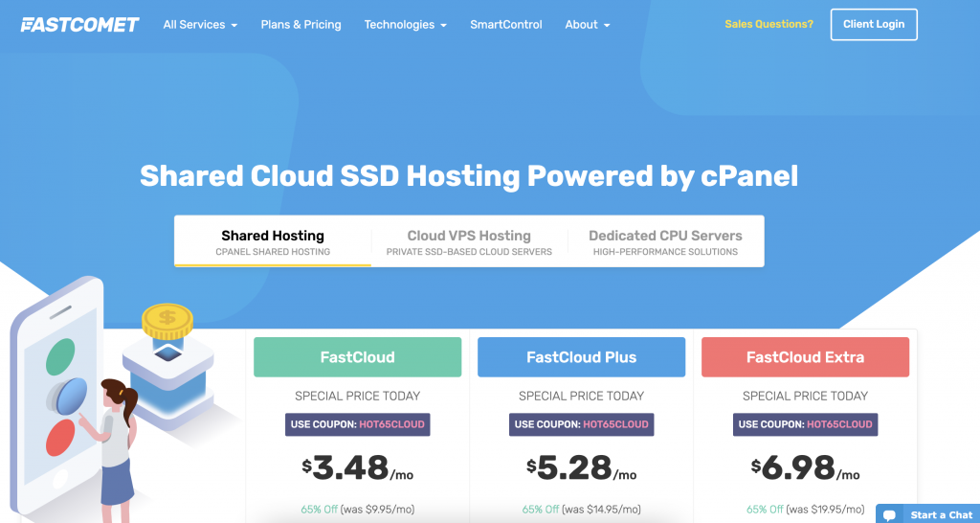The height and width of the screenshot is (523, 980).
Task: Choose the green FastCloud plan header
Action: 357,357
